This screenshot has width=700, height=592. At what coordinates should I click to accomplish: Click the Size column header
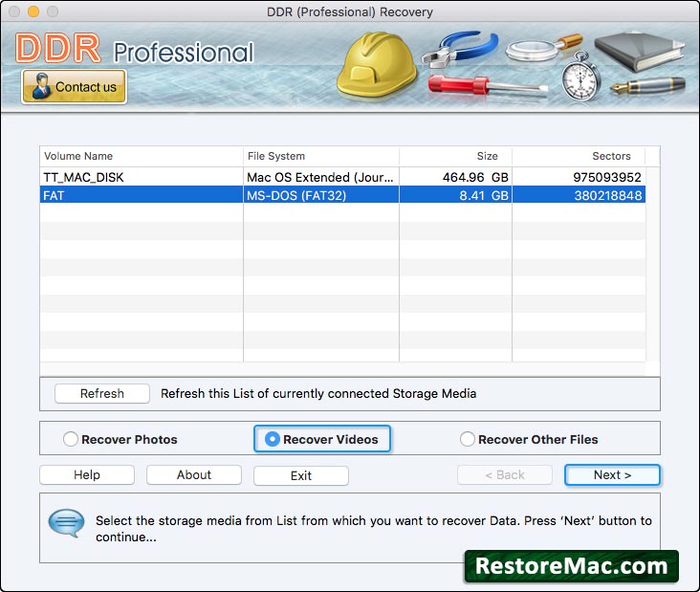456,156
